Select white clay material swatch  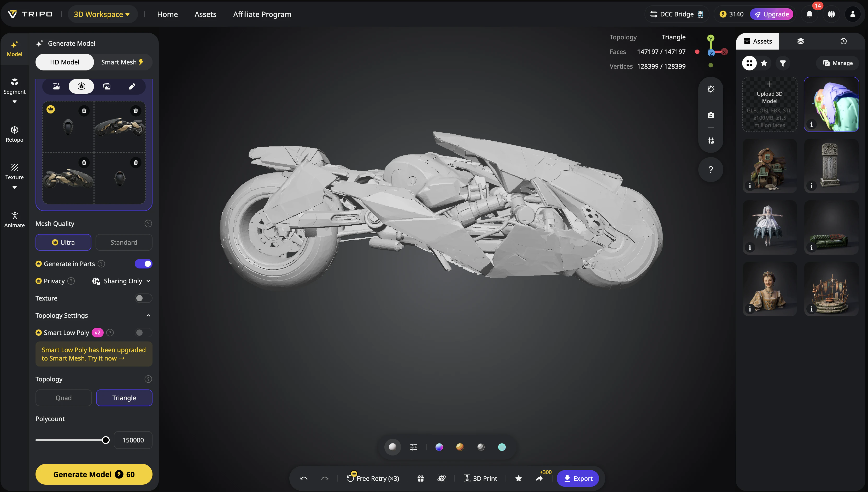(392, 447)
